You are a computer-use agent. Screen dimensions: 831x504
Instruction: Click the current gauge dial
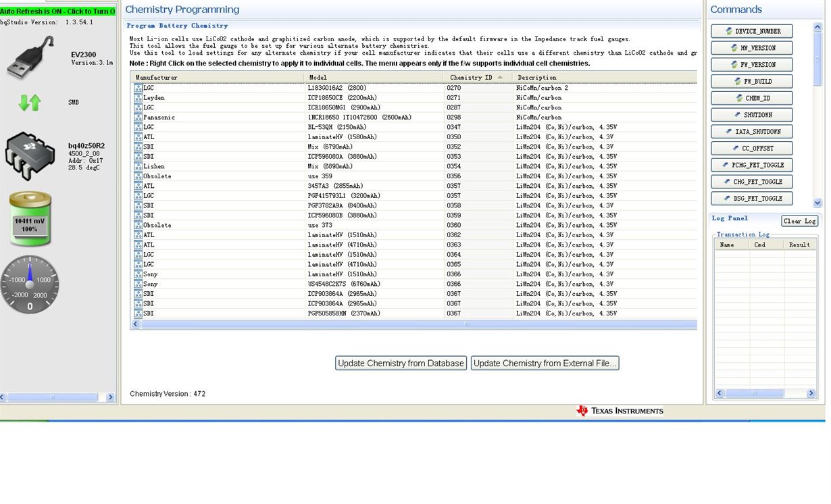click(30, 284)
